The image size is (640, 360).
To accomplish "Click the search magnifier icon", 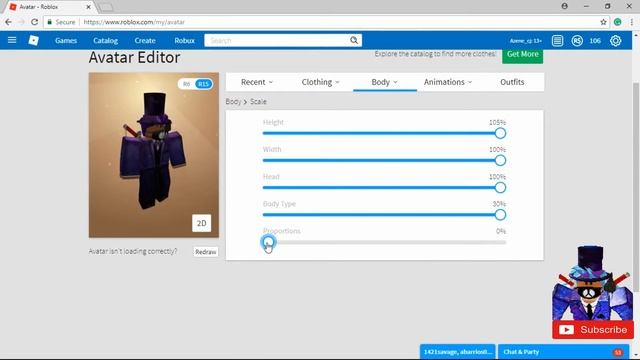I will [x=354, y=40].
